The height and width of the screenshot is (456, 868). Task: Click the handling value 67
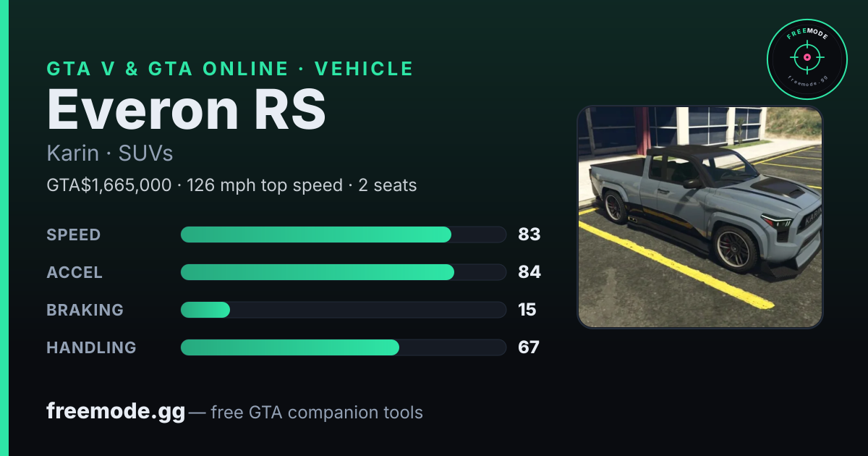529,347
